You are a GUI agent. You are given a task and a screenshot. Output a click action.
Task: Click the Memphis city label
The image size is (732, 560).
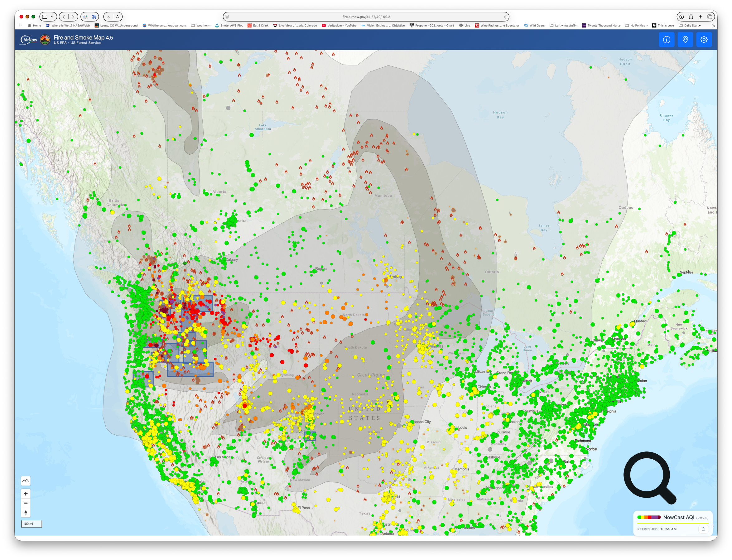[x=462, y=469]
